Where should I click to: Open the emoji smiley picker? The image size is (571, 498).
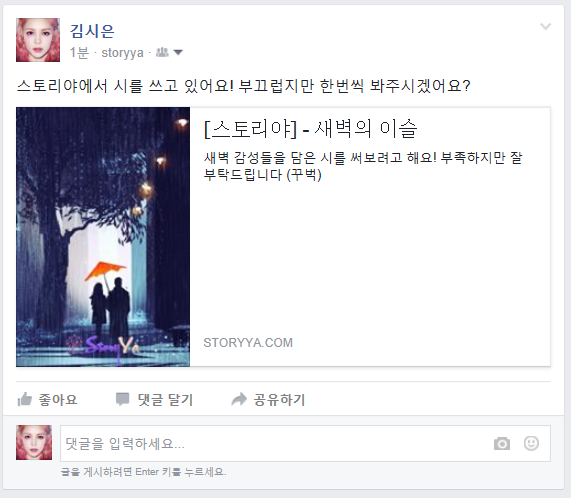pos(531,443)
